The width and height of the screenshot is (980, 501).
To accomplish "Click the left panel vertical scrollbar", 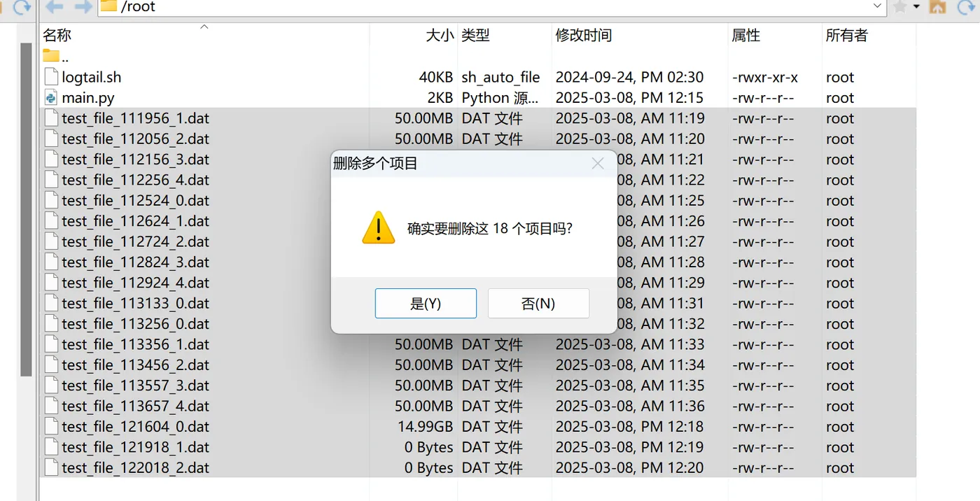I will [27, 210].
